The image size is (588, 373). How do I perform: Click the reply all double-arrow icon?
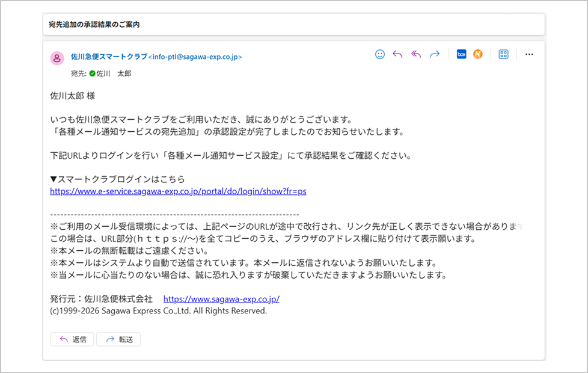[416, 54]
